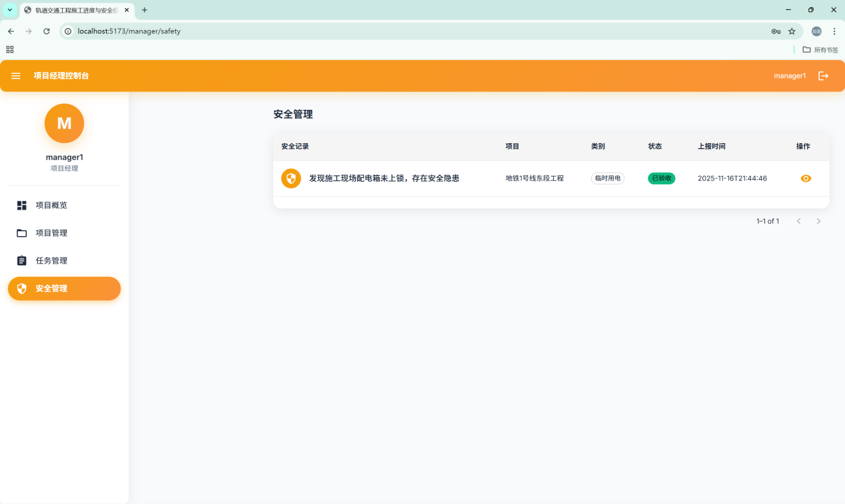This screenshot has width=845, height=504.
Task: Click the 已验收 status badge
Action: (x=661, y=178)
